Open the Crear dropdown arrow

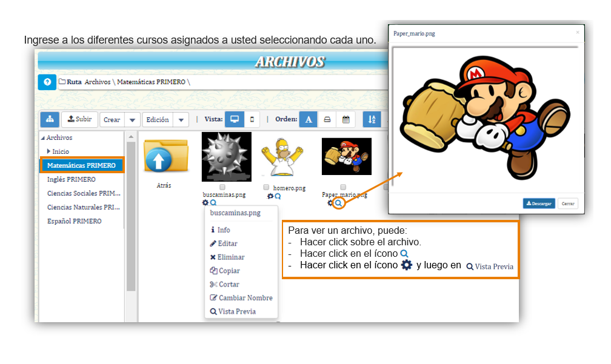coord(132,119)
